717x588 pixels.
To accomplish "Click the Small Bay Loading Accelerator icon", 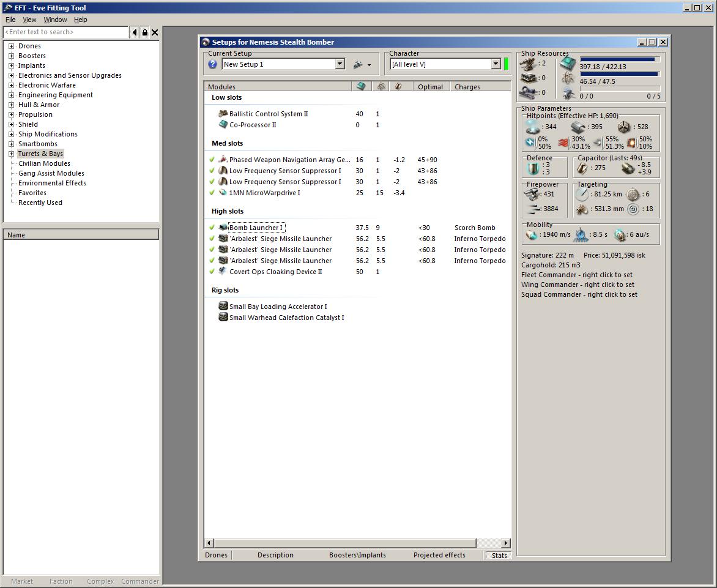I will [223, 306].
